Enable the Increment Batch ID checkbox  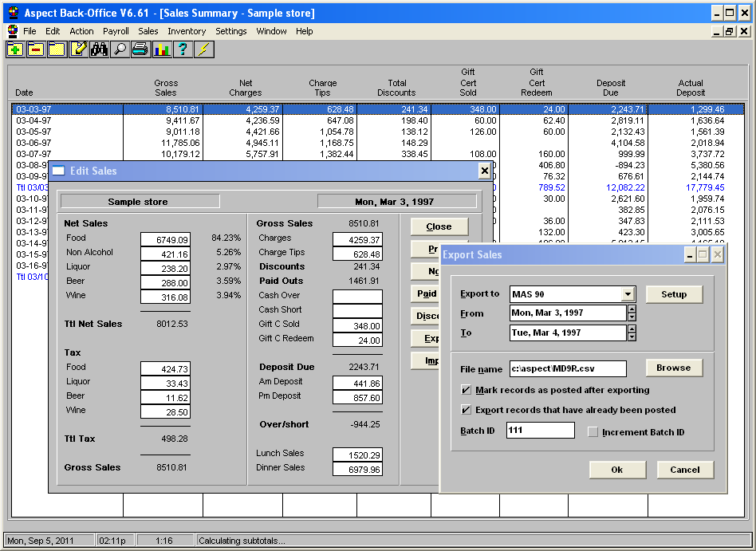click(593, 432)
